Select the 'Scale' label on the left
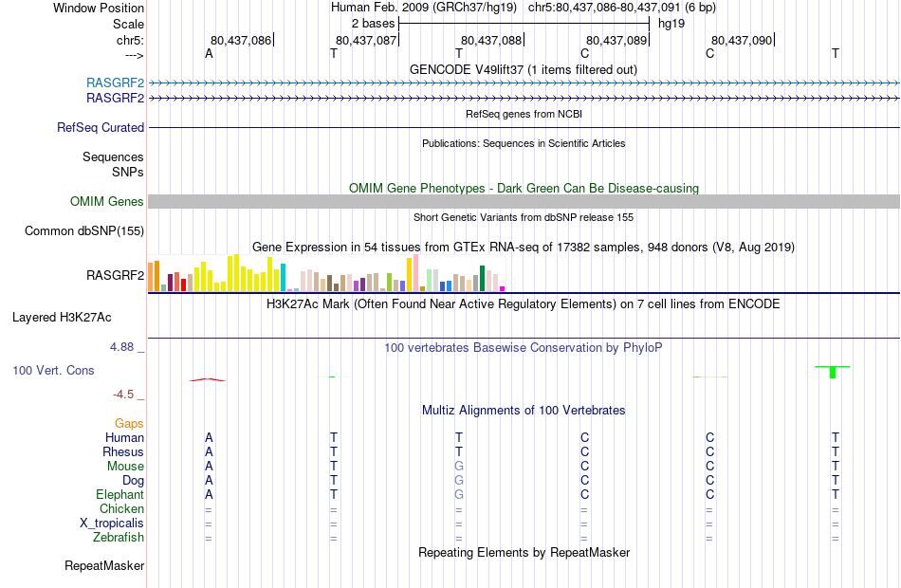Screen dimensions: 901x588 click(x=128, y=24)
